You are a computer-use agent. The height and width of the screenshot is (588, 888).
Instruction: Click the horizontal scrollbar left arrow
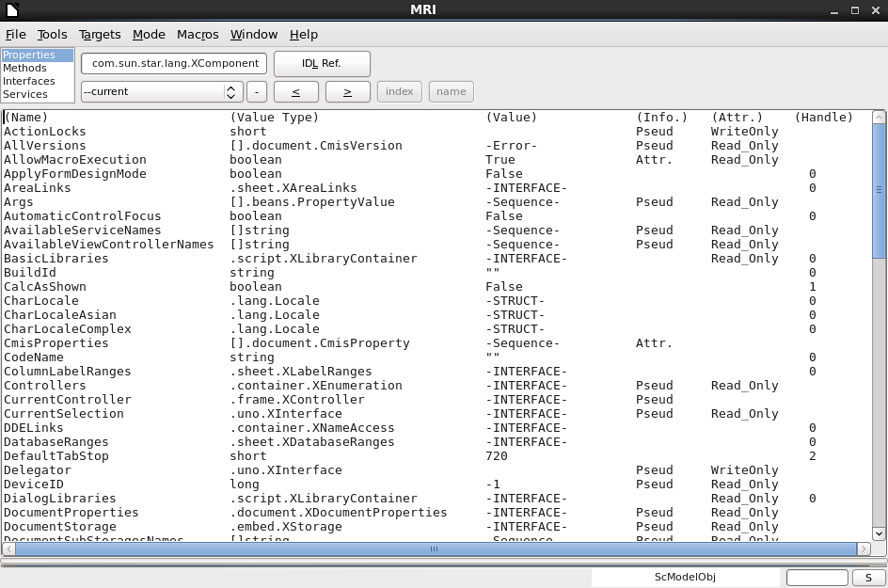(x=8, y=548)
